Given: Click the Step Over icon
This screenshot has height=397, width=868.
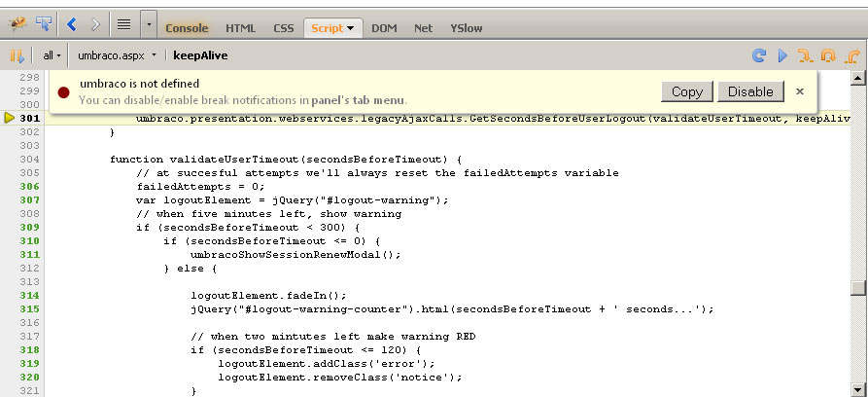Looking at the screenshot, I should pyautogui.click(x=829, y=55).
